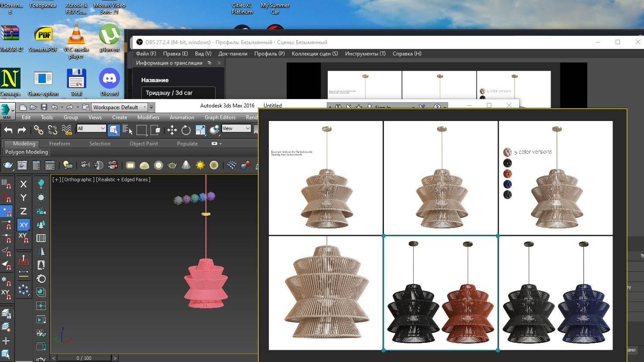This screenshot has height=362, width=644.
Task: Select the Move tool with four arrows
Action: point(172,130)
